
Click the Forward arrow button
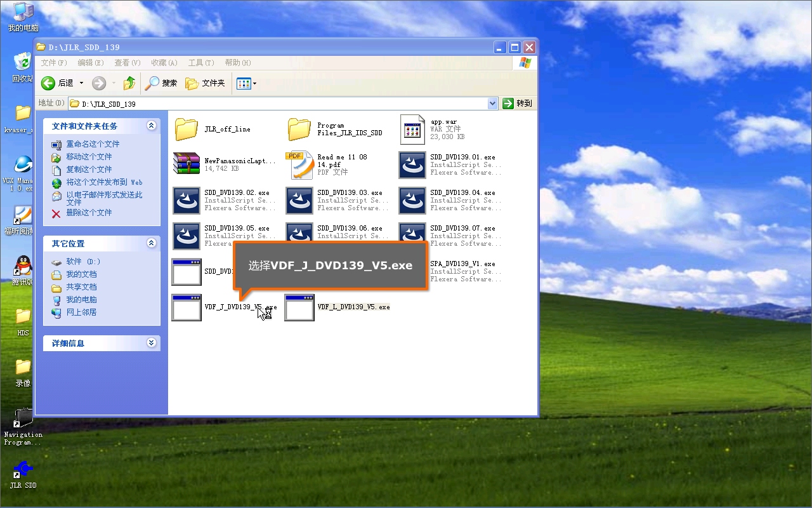coord(99,83)
